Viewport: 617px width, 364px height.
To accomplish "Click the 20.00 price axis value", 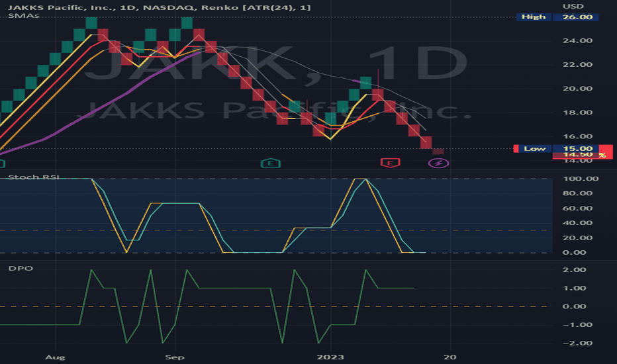I will click(577, 89).
